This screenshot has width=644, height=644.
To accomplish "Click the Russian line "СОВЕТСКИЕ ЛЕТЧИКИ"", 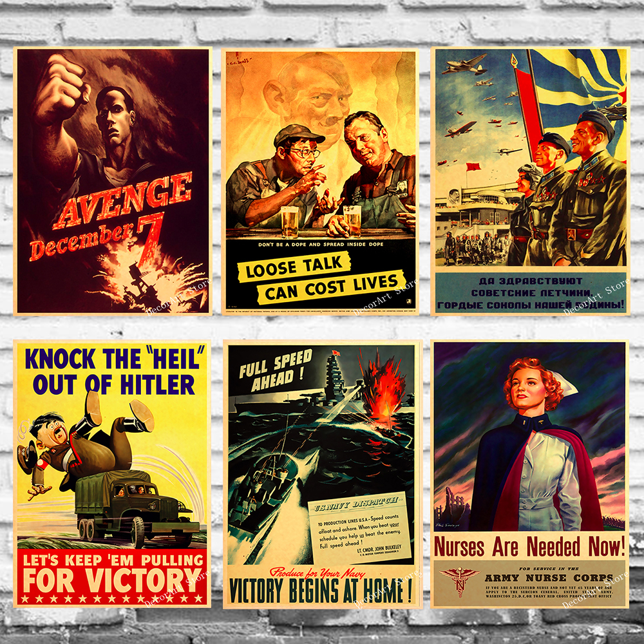I will coord(531,293).
